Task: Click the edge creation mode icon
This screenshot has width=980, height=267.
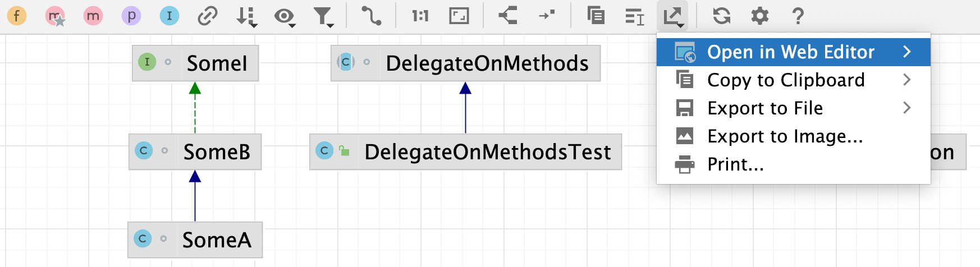Action: click(371, 16)
